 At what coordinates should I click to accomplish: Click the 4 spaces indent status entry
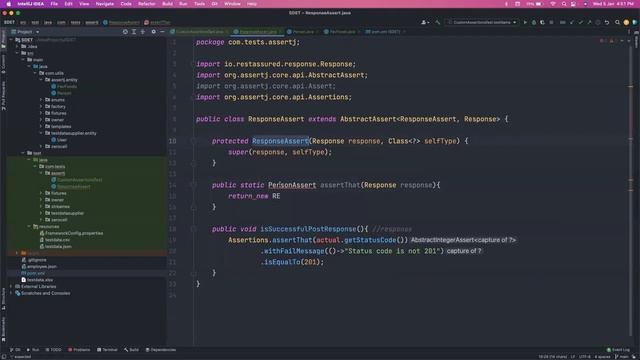tap(602, 357)
